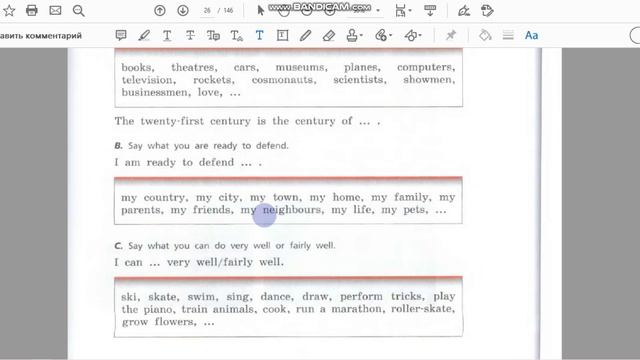This screenshot has width=640, height=360.
Task: Click the word 'neighbours' in the document
Action: point(293,210)
